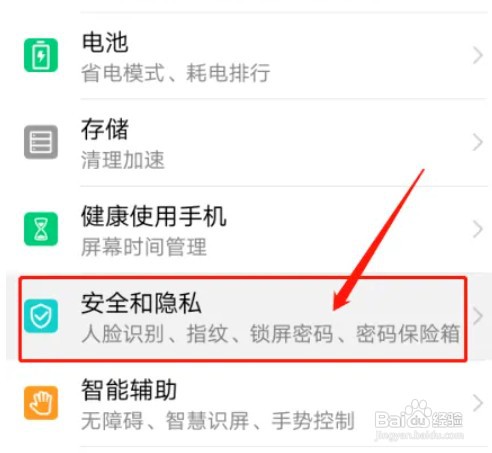The height and width of the screenshot is (453, 492).
Task: Tap the gray storage icon
Action: (41, 142)
